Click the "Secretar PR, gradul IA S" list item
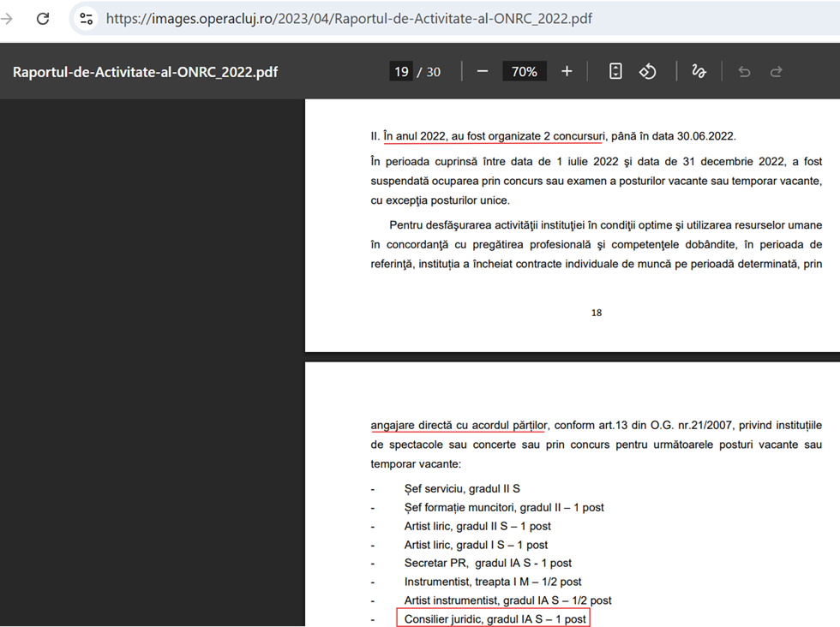Image resolution: width=840 pixels, height=627 pixels. coord(488,563)
